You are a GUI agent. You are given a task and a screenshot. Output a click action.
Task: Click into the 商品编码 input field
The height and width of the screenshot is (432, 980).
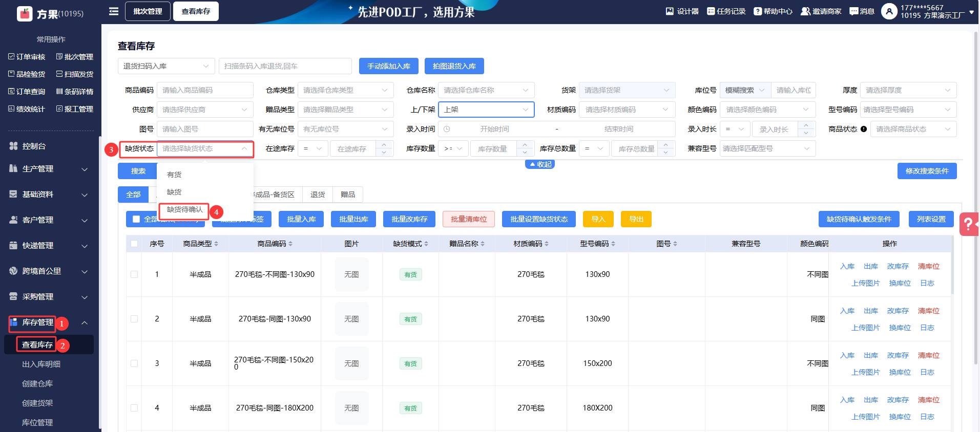[205, 90]
